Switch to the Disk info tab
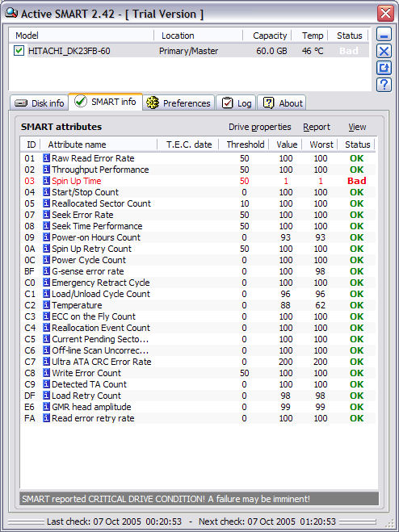Screen dimensions: 399x532 click(x=40, y=103)
